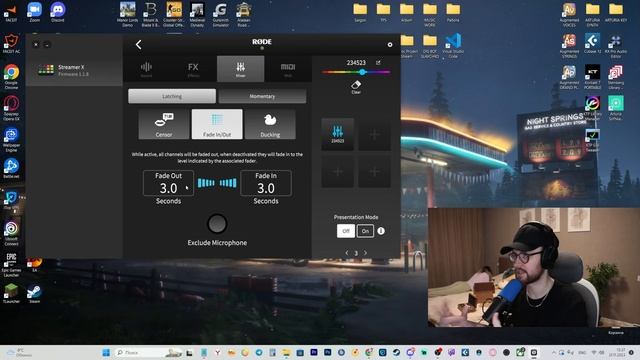
Task: Open Epic Games Launcher shortcut
Action: [x=11, y=265]
